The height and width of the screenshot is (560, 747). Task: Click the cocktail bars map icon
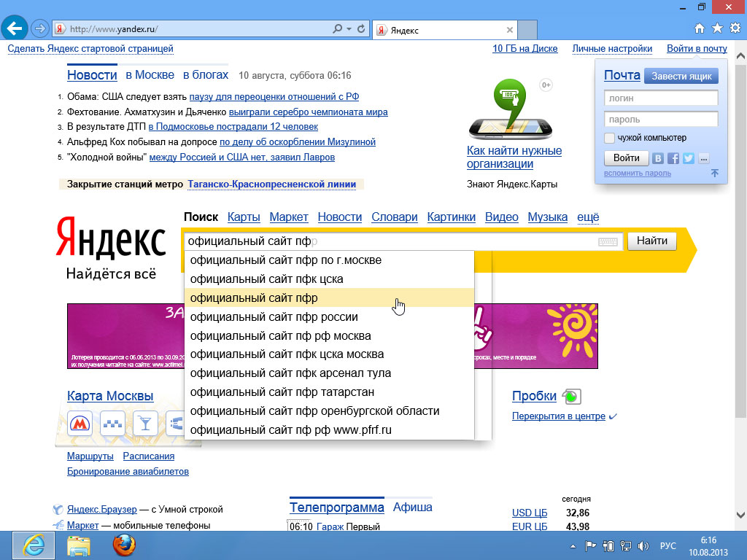point(145,424)
